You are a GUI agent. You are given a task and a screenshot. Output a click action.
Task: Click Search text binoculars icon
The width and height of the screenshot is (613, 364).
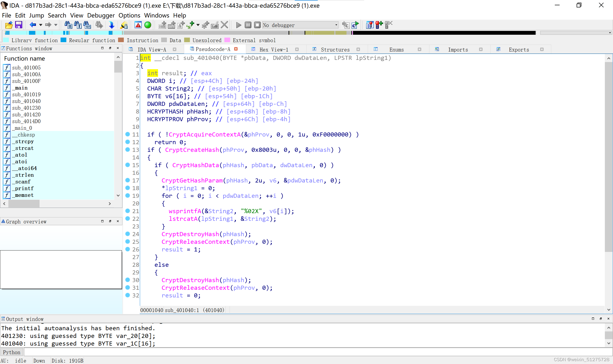(x=78, y=25)
